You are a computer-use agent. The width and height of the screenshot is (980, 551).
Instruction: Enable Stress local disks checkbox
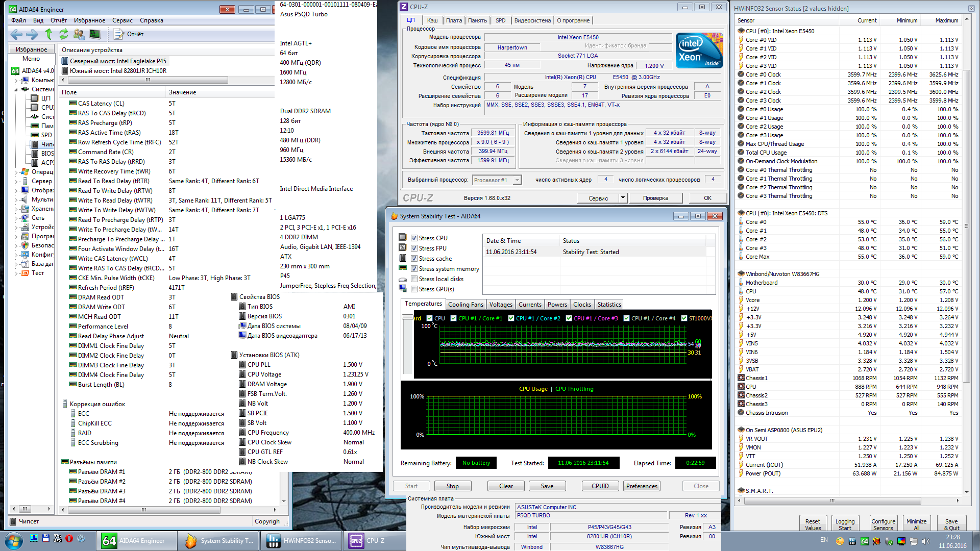[x=414, y=279]
